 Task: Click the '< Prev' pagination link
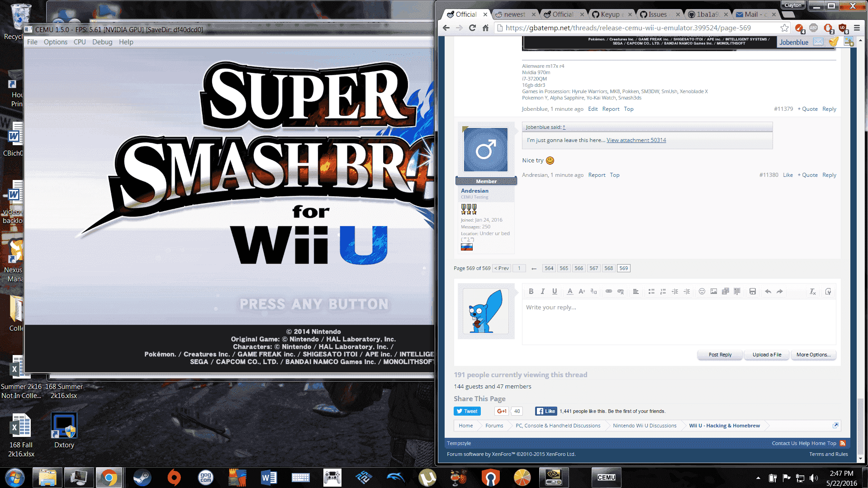(502, 268)
